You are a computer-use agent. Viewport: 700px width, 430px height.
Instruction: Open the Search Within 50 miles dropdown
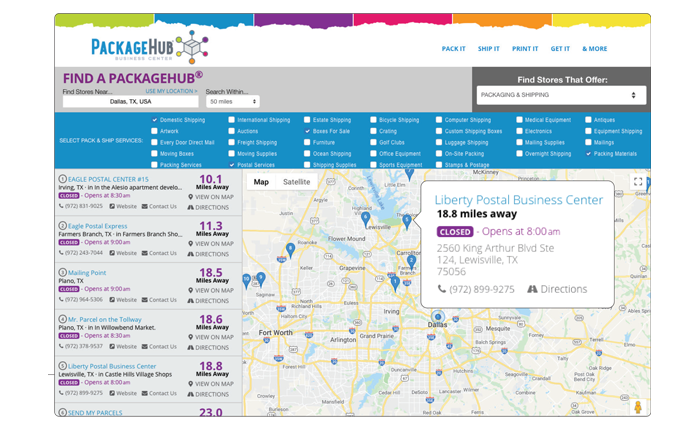(x=233, y=102)
